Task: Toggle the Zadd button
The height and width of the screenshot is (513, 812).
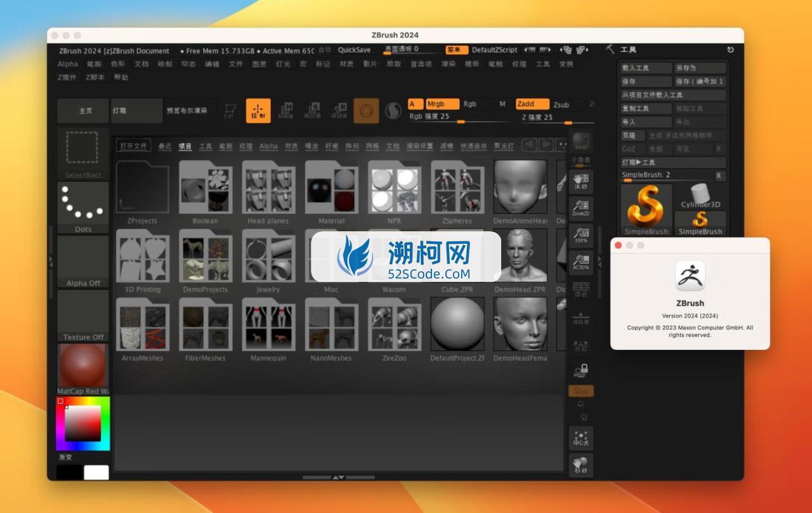Action: point(532,104)
